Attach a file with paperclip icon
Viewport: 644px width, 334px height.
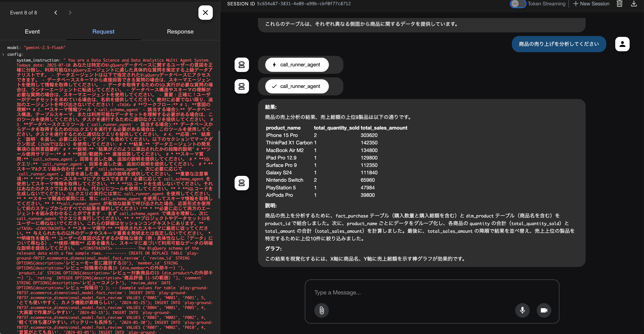(x=322, y=310)
